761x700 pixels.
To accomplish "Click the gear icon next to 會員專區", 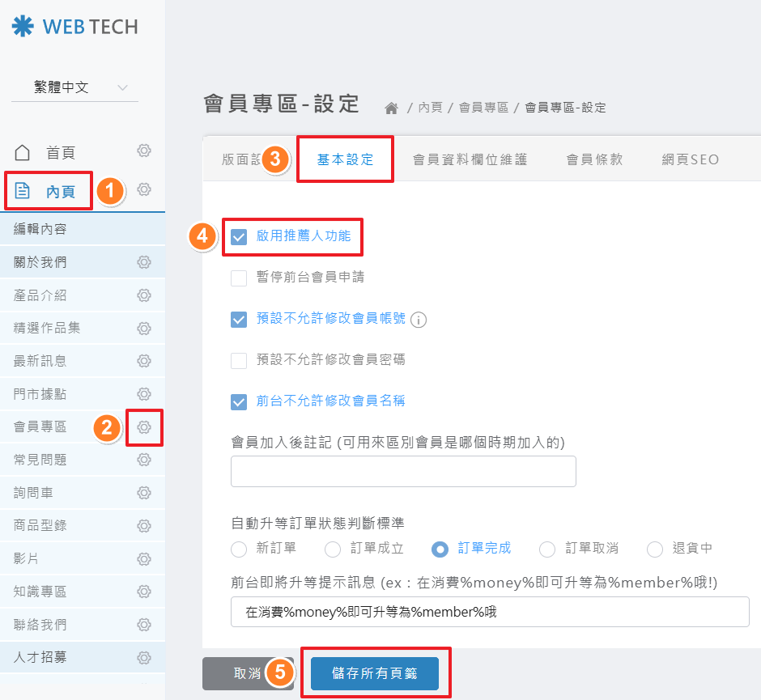I will click(x=144, y=427).
